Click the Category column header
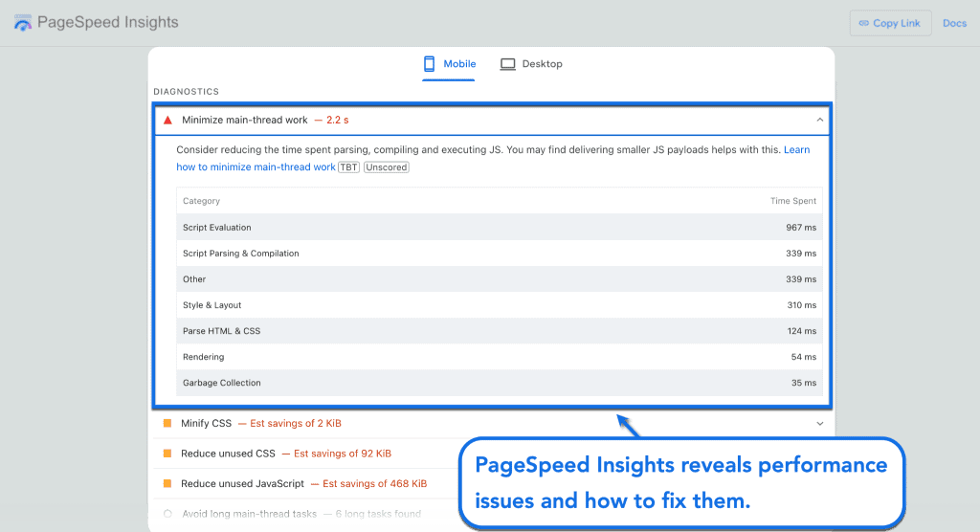This screenshot has height=532, width=980. point(201,201)
